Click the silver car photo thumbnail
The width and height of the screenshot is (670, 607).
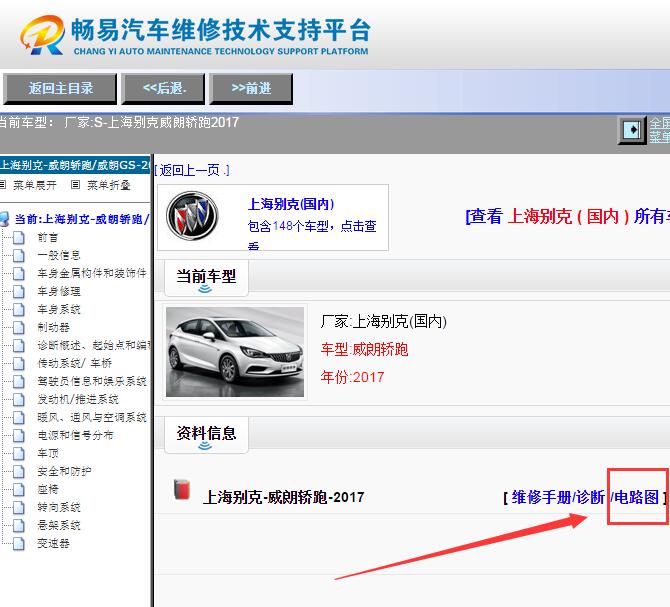pos(235,352)
